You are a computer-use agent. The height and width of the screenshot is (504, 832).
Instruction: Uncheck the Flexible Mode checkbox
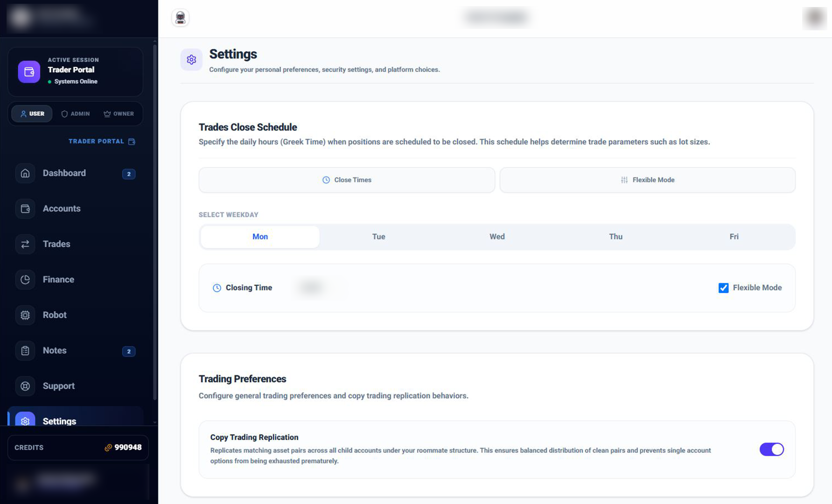point(723,288)
